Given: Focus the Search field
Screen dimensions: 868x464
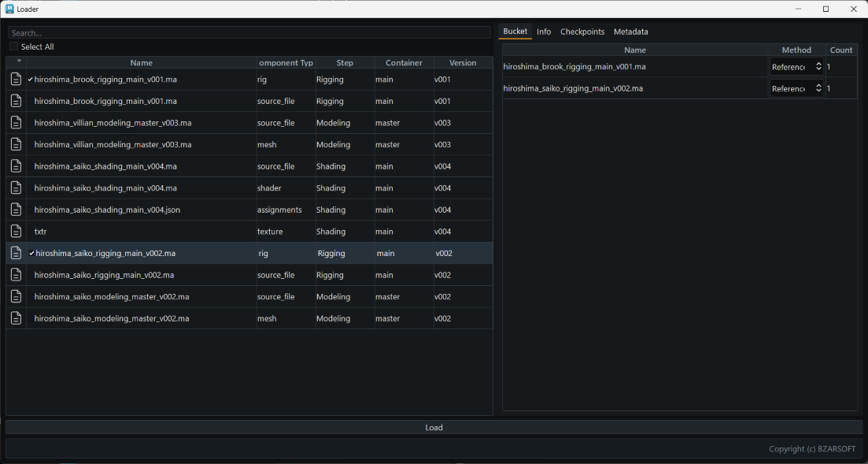Looking at the screenshot, I should point(249,33).
